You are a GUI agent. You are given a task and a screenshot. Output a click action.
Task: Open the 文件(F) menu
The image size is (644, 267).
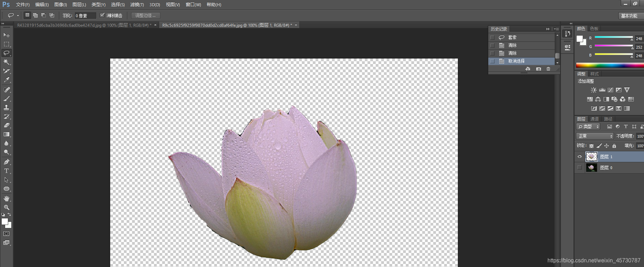coord(23,4)
